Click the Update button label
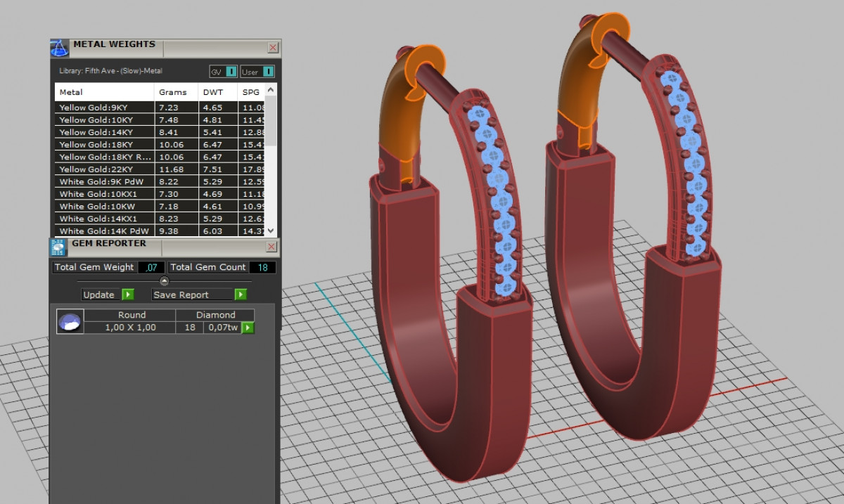The image size is (844, 504). tap(99, 295)
